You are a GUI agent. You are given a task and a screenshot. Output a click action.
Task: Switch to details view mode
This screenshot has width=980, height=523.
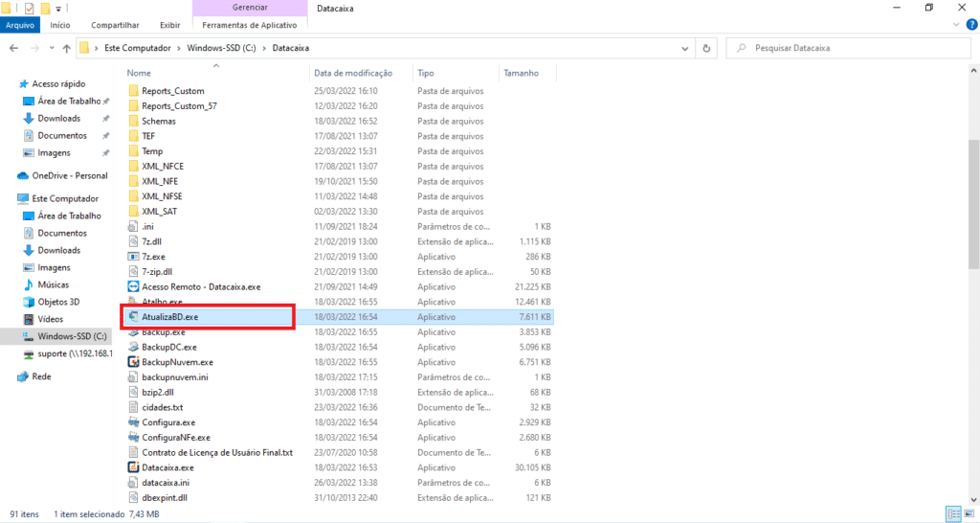(953, 514)
